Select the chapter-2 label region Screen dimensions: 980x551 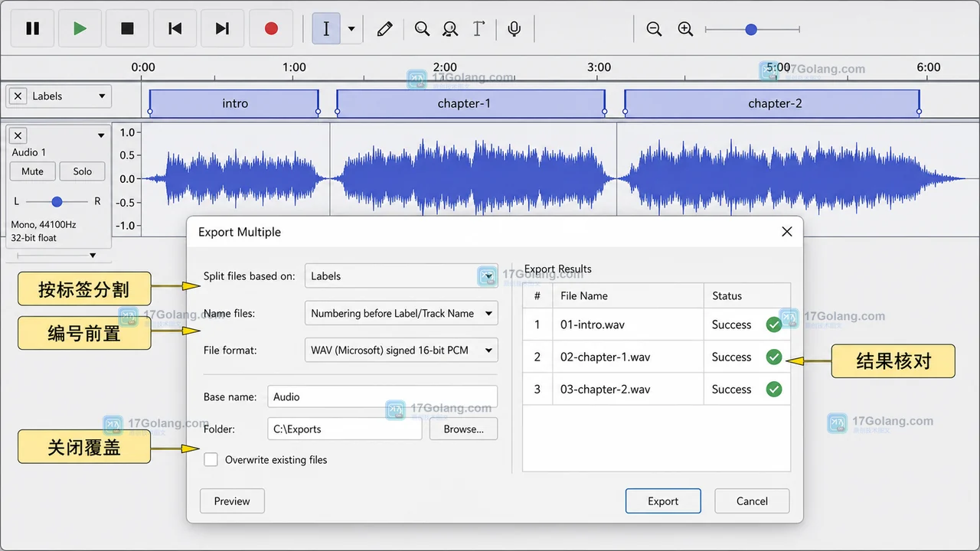tap(772, 103)
